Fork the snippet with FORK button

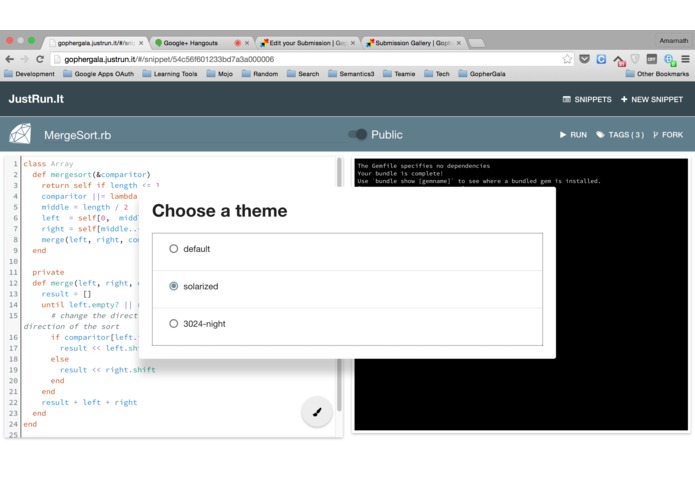pyautogui.click(x=668, y=135)
